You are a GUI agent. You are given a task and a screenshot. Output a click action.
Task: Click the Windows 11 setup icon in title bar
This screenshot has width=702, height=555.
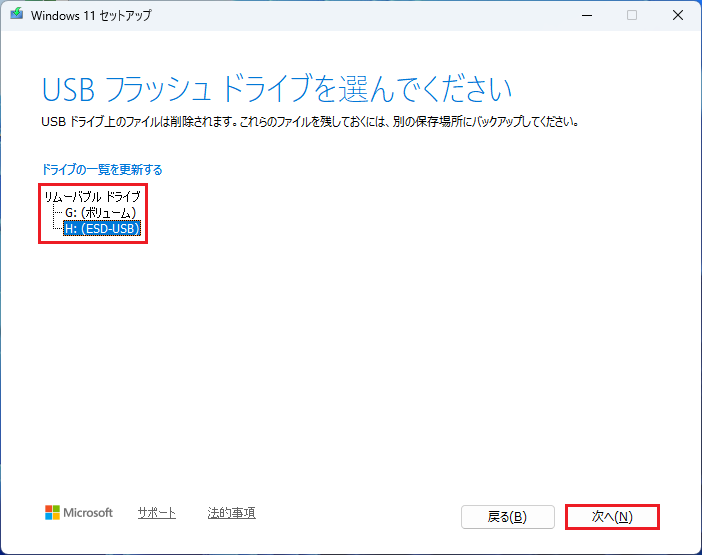coord(16,15)
